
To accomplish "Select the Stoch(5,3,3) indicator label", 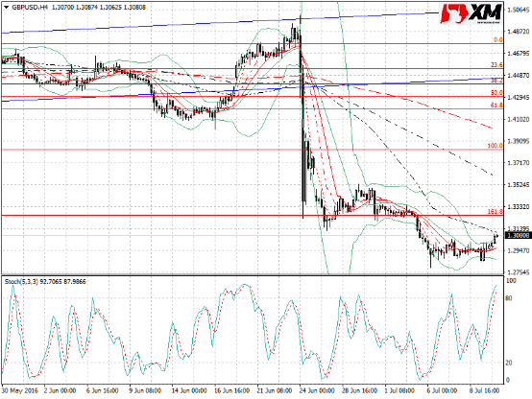I will pos(21,282).
